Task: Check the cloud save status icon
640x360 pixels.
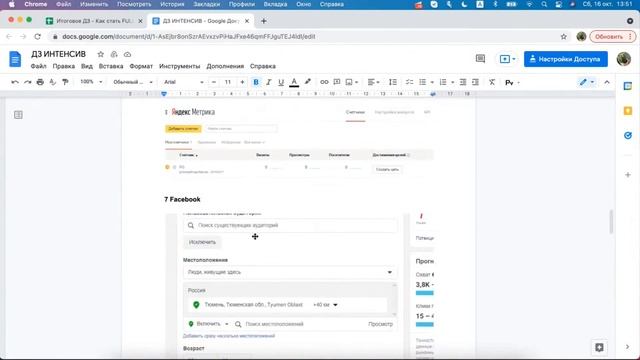Action: 127,54
